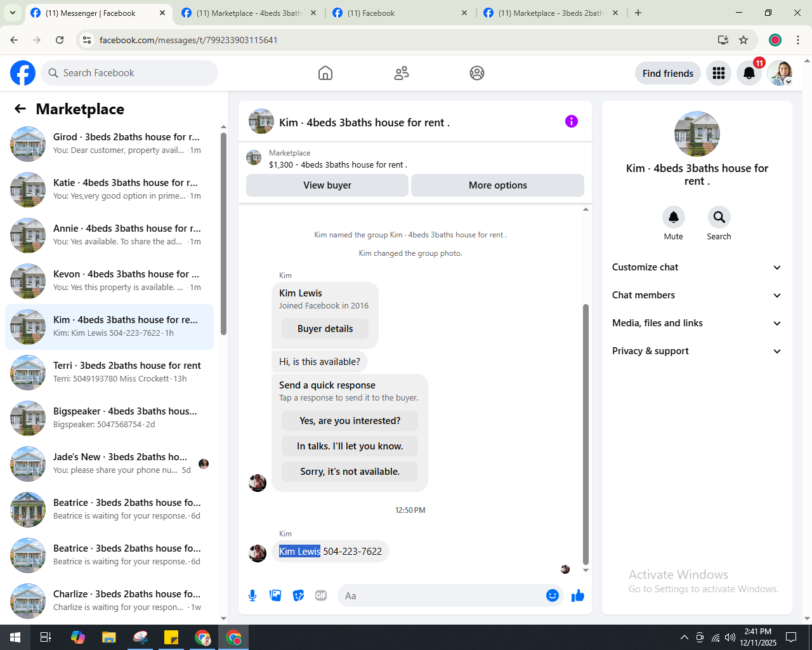Click More options button
812x650 pixels.
click(498, 185)
